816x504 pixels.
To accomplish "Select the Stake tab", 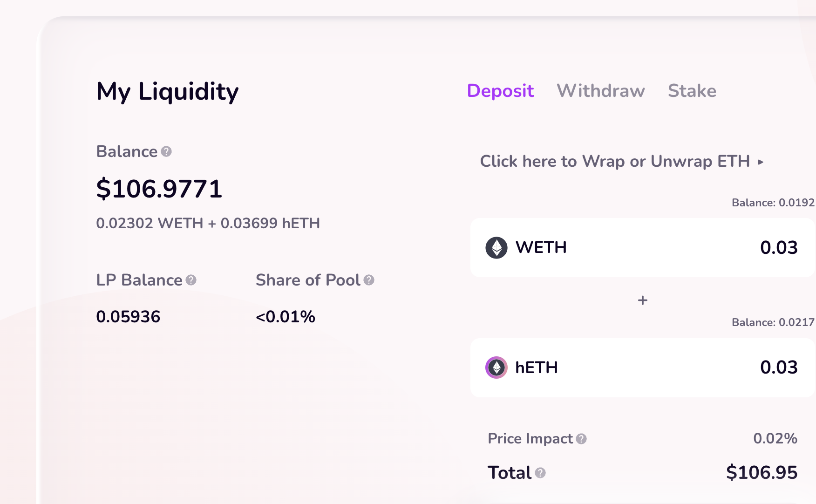I will (692, 91).
